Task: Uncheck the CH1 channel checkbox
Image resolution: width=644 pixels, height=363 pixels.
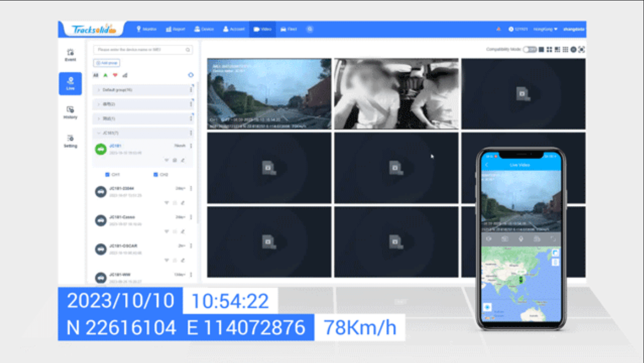Action: (x=107, y=175)
